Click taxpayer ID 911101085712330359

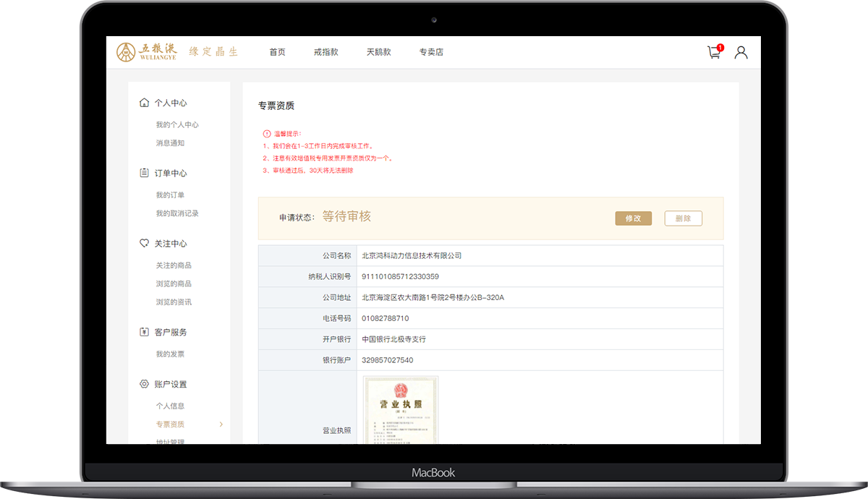click(x=400, y=276)
